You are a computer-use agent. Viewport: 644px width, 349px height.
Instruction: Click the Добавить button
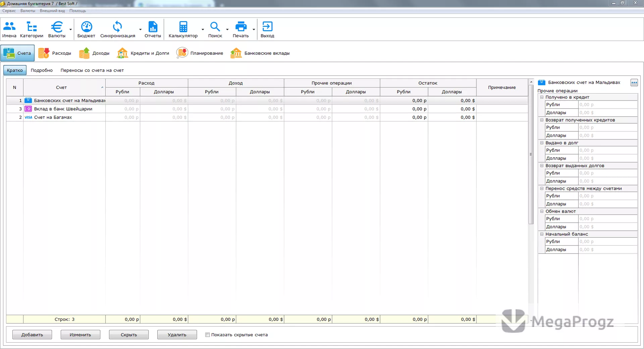click(x=32, y=335)
